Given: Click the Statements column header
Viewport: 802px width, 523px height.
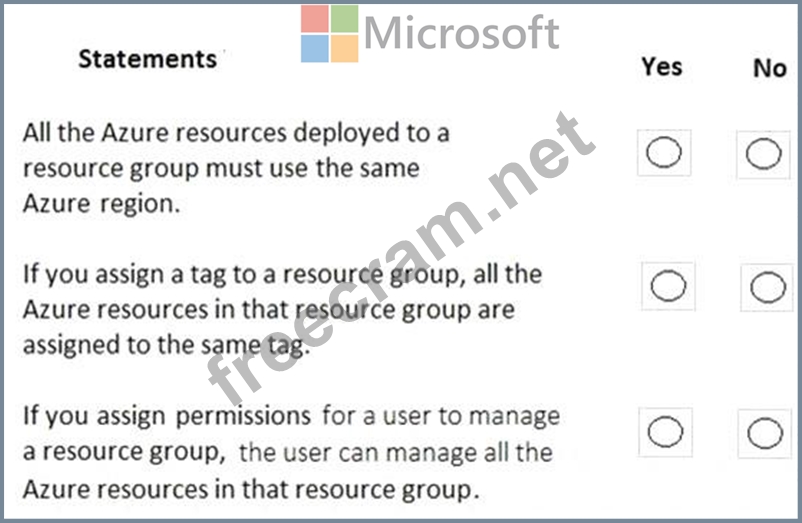Looking at the screenshot, I should 147,59.
